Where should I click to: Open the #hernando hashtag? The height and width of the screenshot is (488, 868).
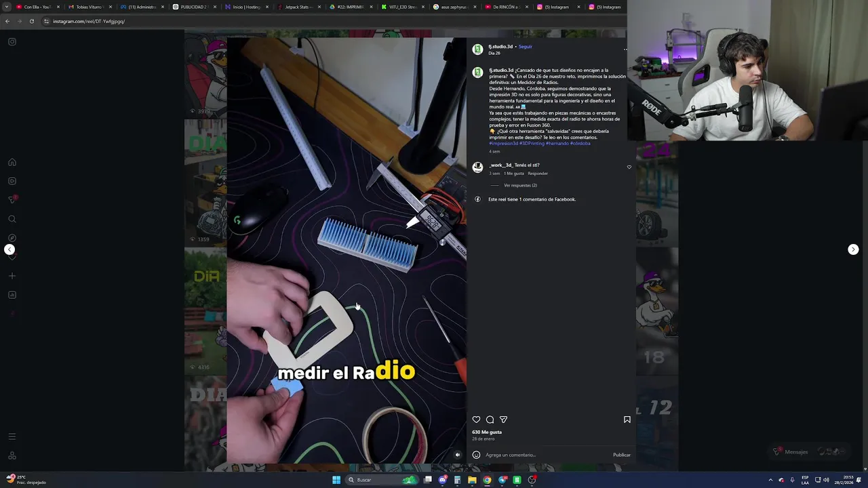[x=557, y=144]
